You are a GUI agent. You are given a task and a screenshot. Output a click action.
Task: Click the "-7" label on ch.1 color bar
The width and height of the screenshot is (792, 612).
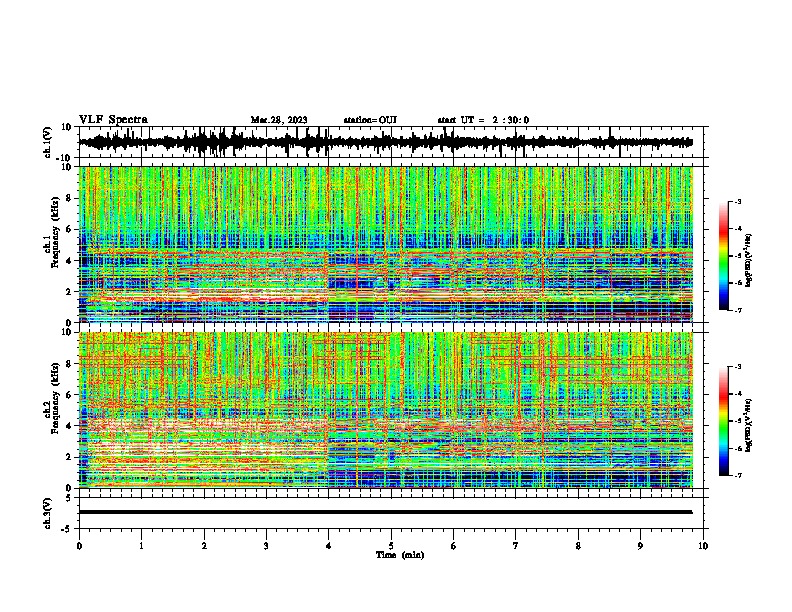tap(738, 310)
